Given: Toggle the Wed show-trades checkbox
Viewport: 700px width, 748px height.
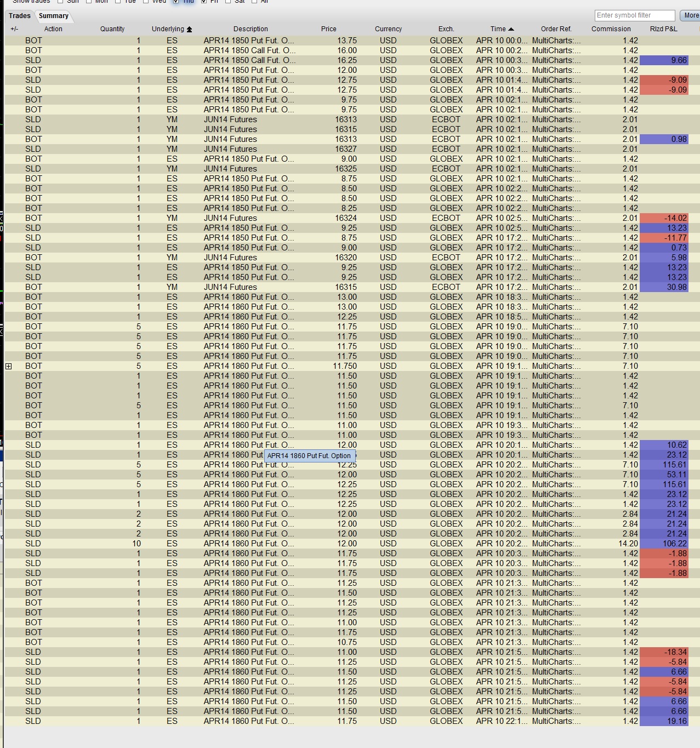Looking at the screenshot, I should coord(146,1).
